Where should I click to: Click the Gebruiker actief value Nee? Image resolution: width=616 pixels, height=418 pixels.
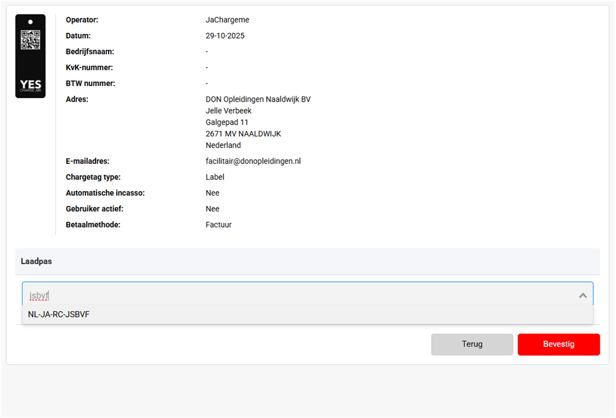[x=213, y=209]
